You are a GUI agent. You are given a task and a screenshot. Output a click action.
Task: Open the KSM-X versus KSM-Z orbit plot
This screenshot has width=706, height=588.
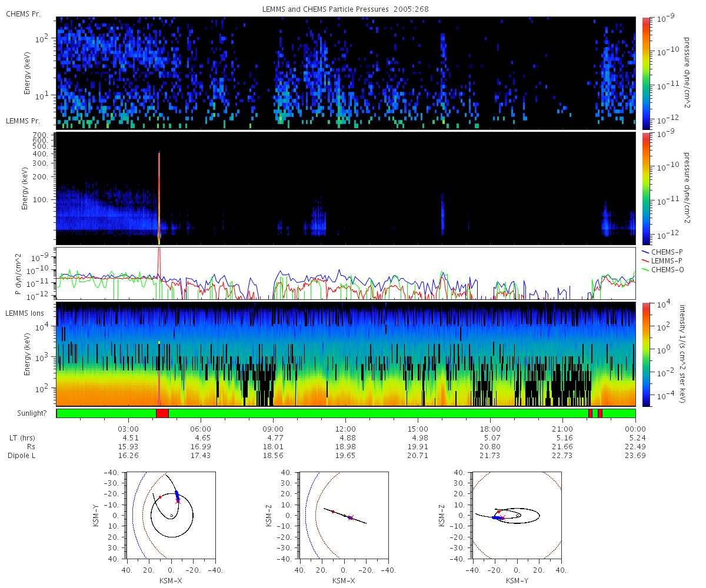pyautogui.click(x=344, y=514)
